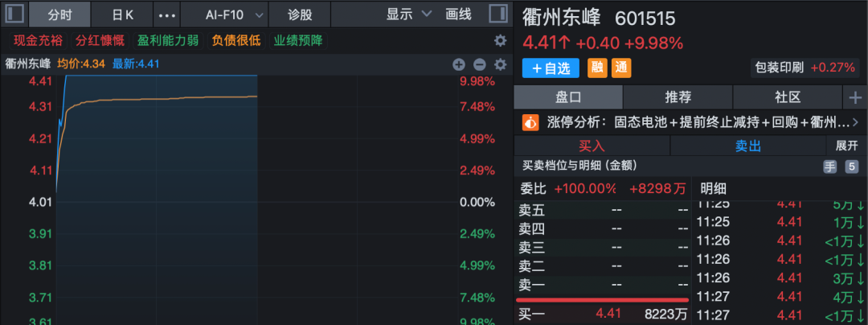Open tag settings gear beside 业绩预降
This screenshot has height=325, width=868.
pyautogui.click(x=500, y=40)
